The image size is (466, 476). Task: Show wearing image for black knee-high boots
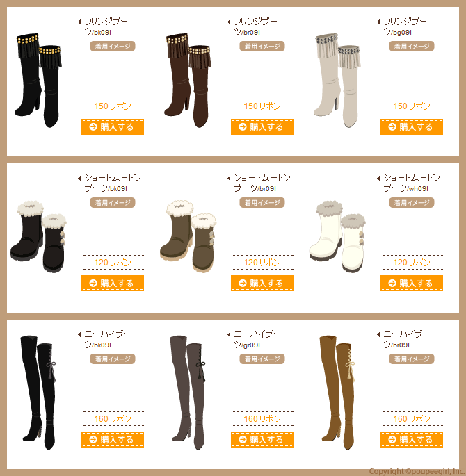113,359
